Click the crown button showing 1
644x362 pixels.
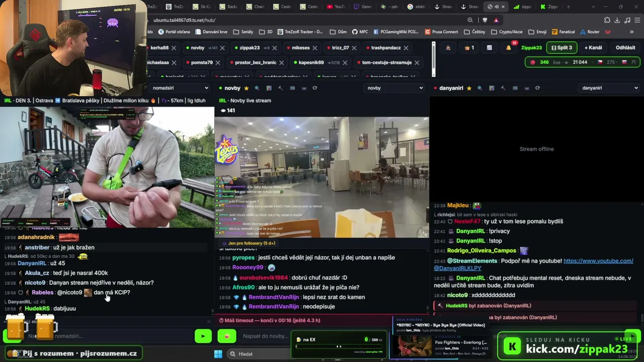(x=469, y=48)
